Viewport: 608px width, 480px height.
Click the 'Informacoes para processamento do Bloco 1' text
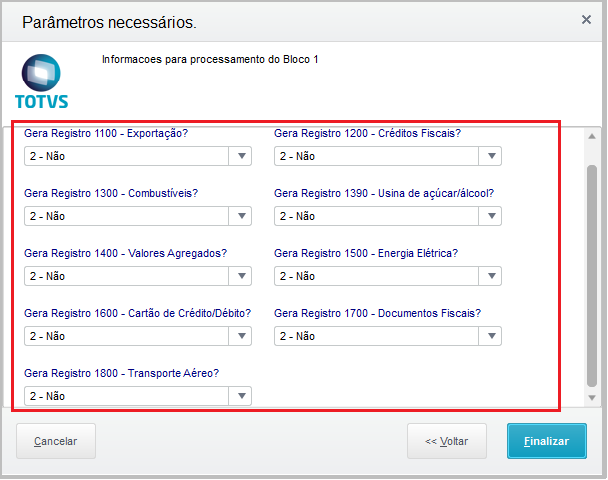(210, 60)
